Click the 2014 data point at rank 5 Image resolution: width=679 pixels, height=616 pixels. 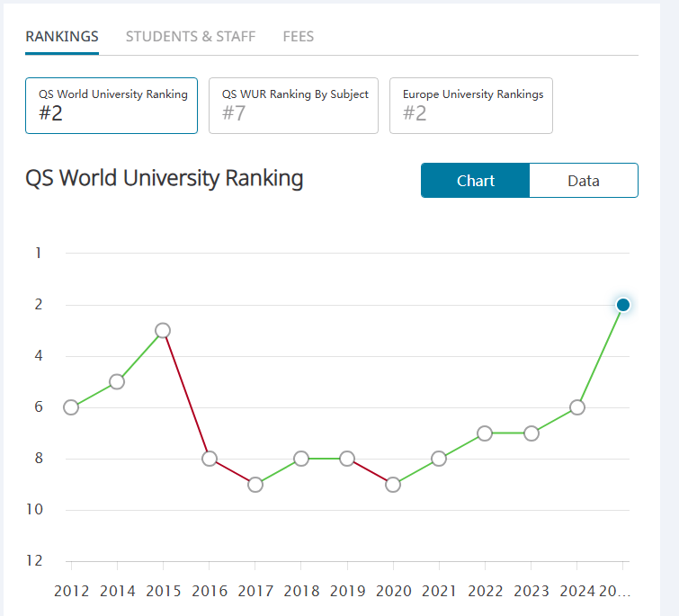117,382
